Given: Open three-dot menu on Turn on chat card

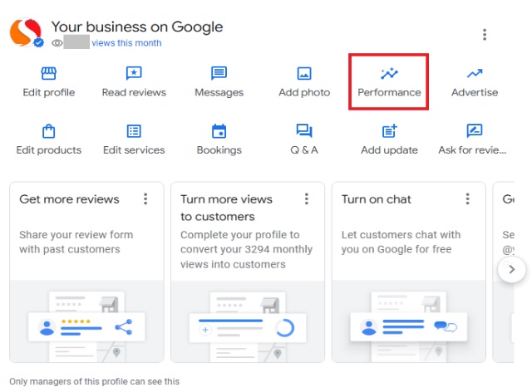Looking at the screenshot, I should [467, 199].
